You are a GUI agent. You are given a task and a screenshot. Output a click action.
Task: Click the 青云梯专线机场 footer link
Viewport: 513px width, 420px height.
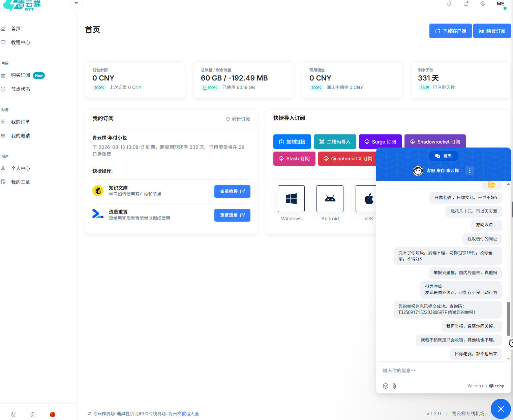[x=468, y=414]
